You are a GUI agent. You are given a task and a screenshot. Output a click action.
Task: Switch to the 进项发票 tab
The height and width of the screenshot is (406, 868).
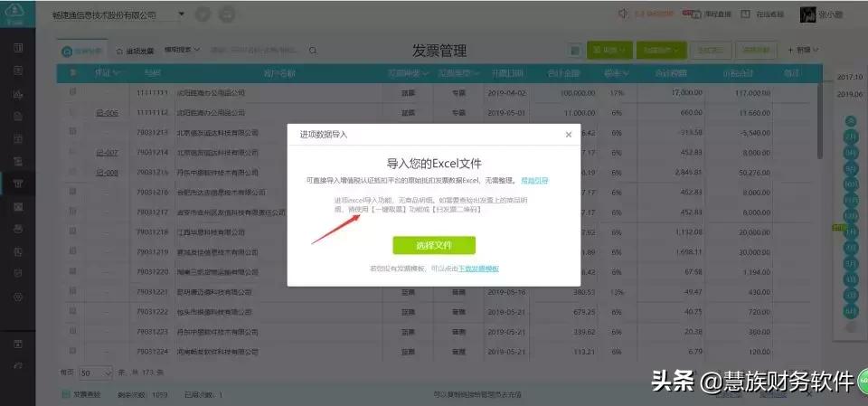[135, 51]
